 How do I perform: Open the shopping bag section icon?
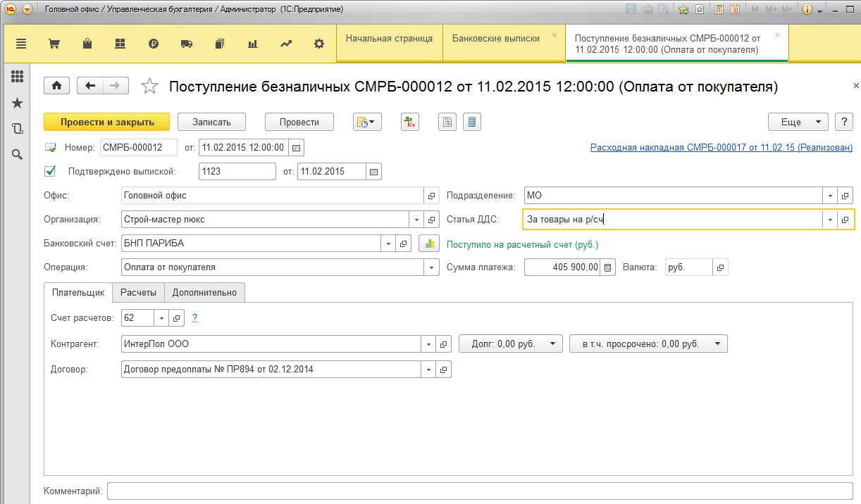[x=87, y=44]
